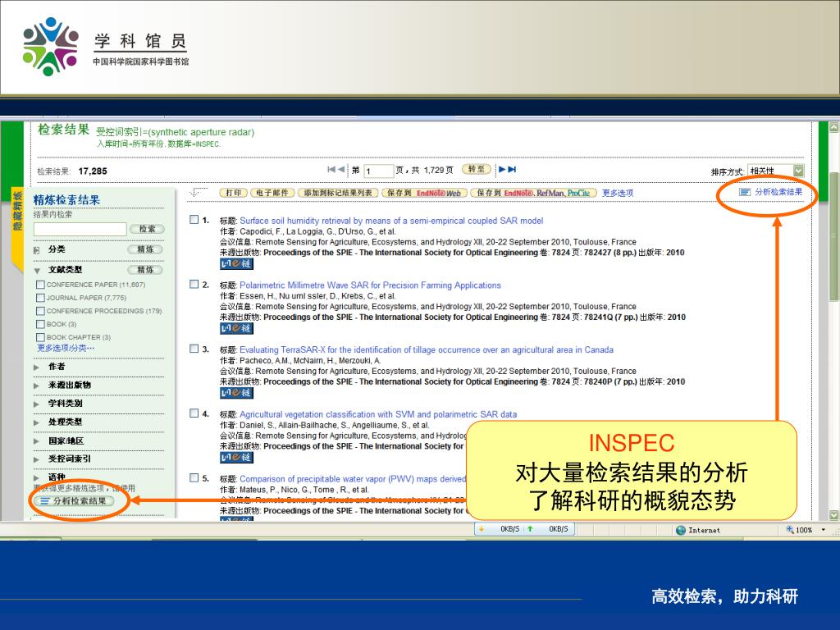Screen dimensions: 840x630
Task: Click the 隐藏精炼 side tab
Action: click(18, 211)
